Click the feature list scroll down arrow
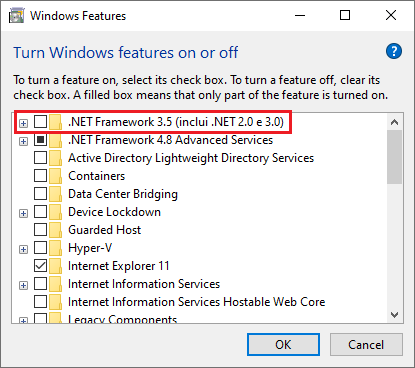Viewport: 415px width, 368px height. (395, 315)
